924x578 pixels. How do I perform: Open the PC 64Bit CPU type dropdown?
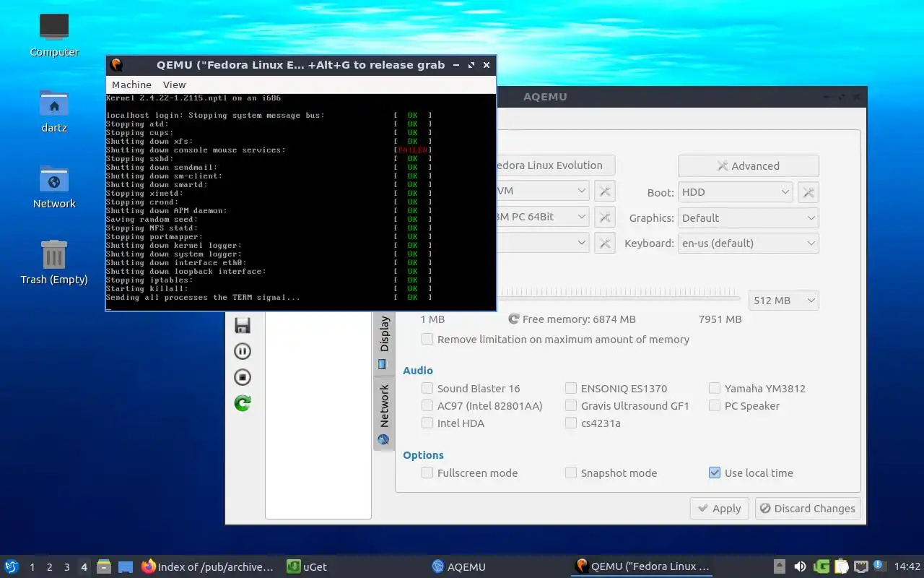click(543, 216)
